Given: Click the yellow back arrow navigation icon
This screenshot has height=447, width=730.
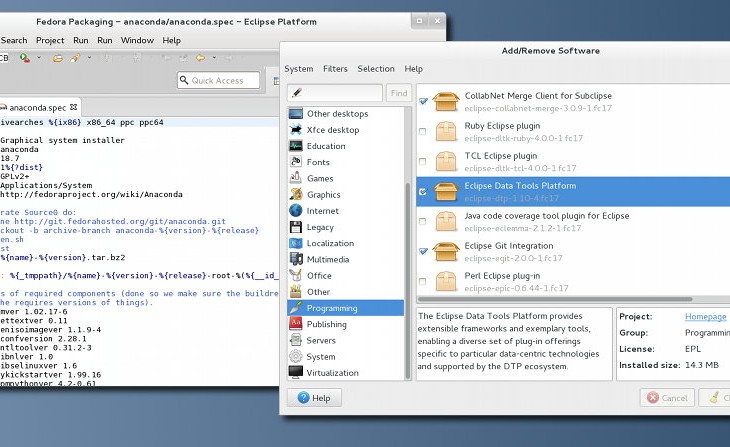Looking at the screenshot, I should coord(201,58).
